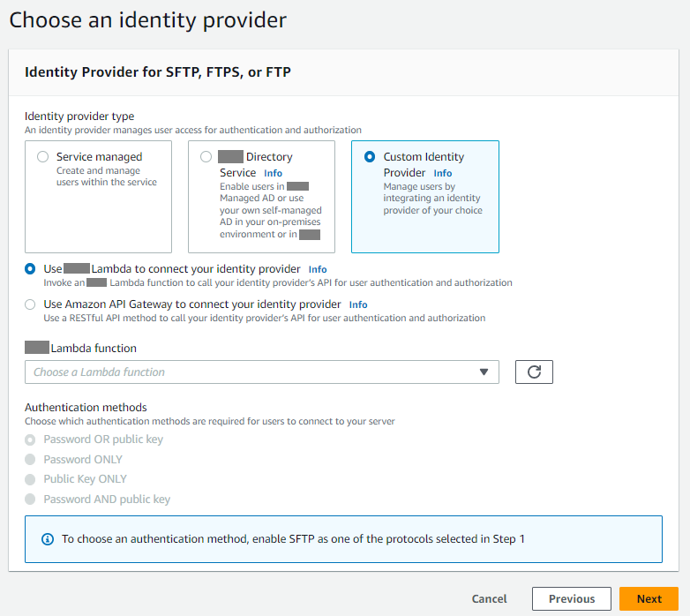Open Info link beside Custom Identity Provider

[442, 174]
